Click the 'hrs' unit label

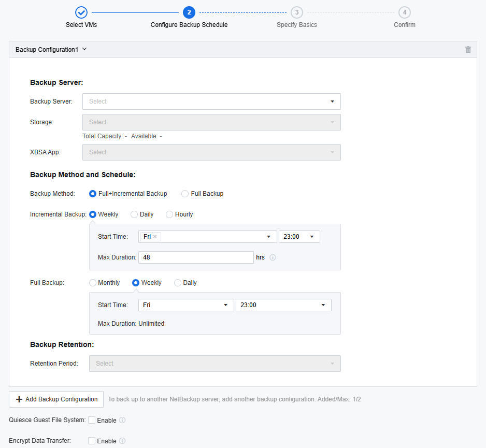260,257
